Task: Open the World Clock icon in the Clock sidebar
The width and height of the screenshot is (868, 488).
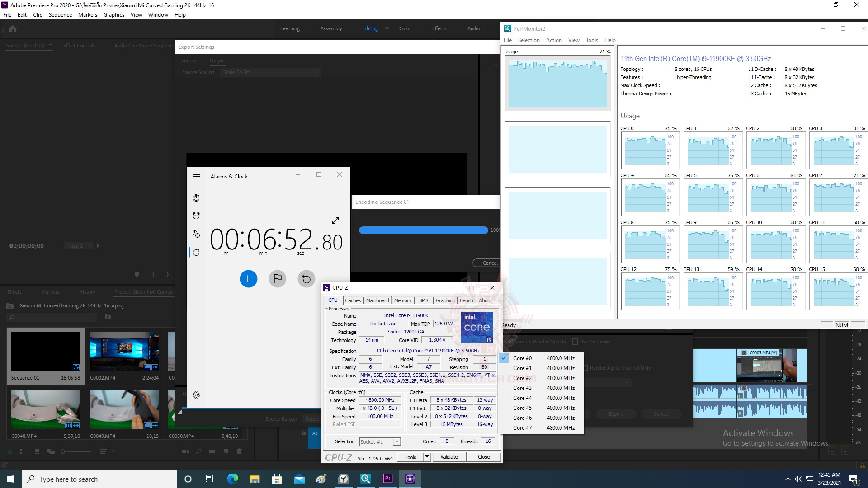Action: pyautogui.click(x=196, y=234)
